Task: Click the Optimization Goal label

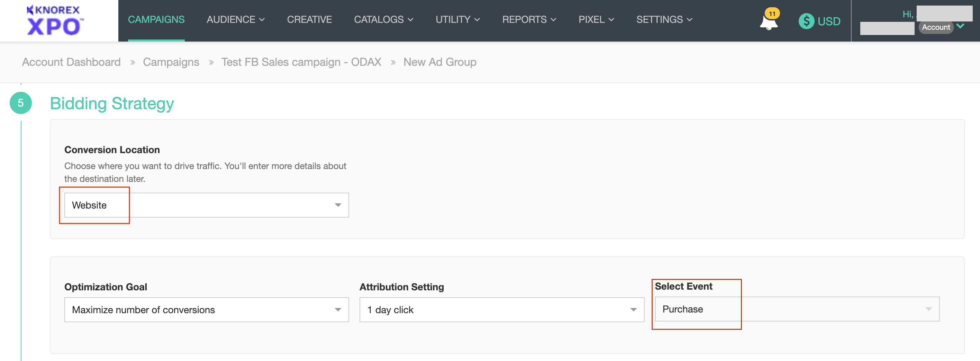Action: pyautogui.click(x=106, y=287)
